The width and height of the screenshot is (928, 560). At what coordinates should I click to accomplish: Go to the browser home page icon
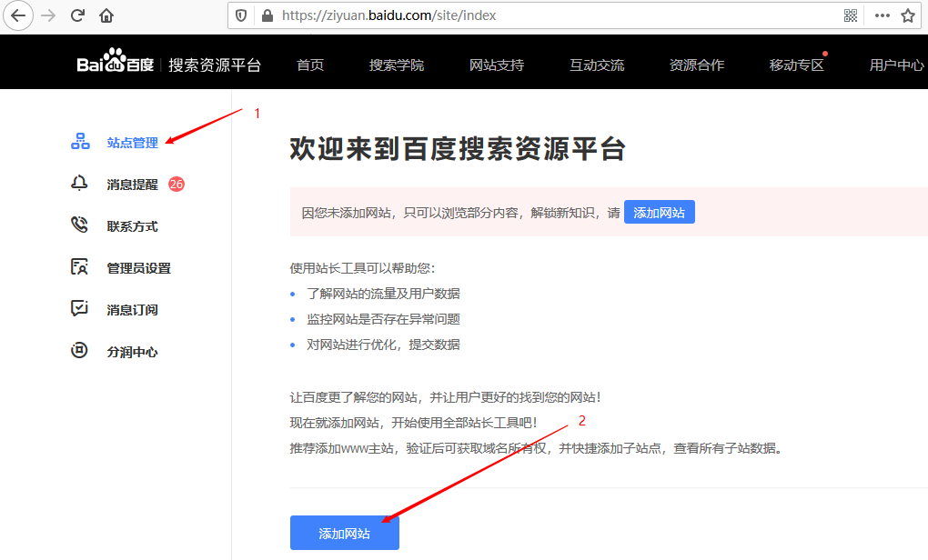(x=106, y=15)
